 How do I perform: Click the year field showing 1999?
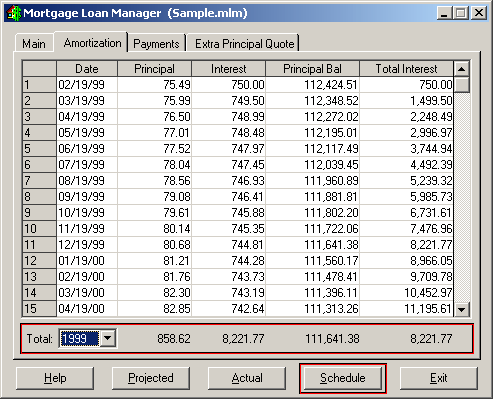click(x=79, y=339)
